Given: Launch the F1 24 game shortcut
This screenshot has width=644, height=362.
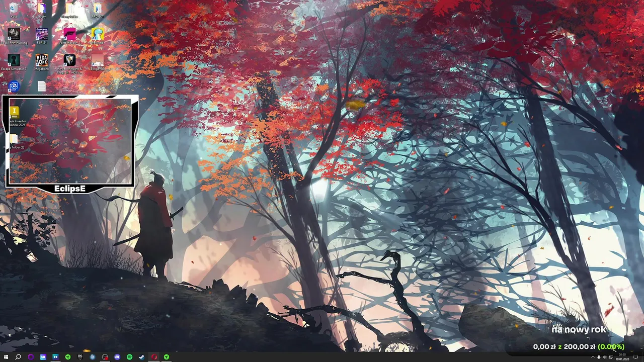Looking at the screenshot, I should tap(42, 36).
